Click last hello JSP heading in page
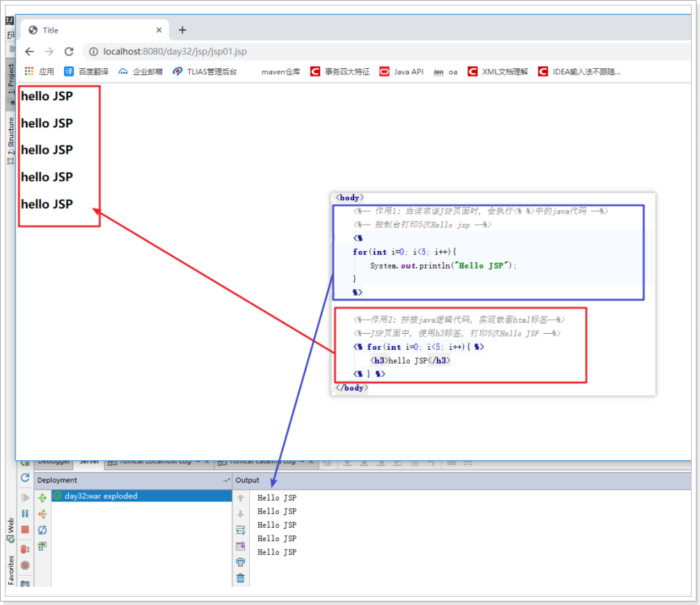 pyautogui.click(x=47, y=204)
